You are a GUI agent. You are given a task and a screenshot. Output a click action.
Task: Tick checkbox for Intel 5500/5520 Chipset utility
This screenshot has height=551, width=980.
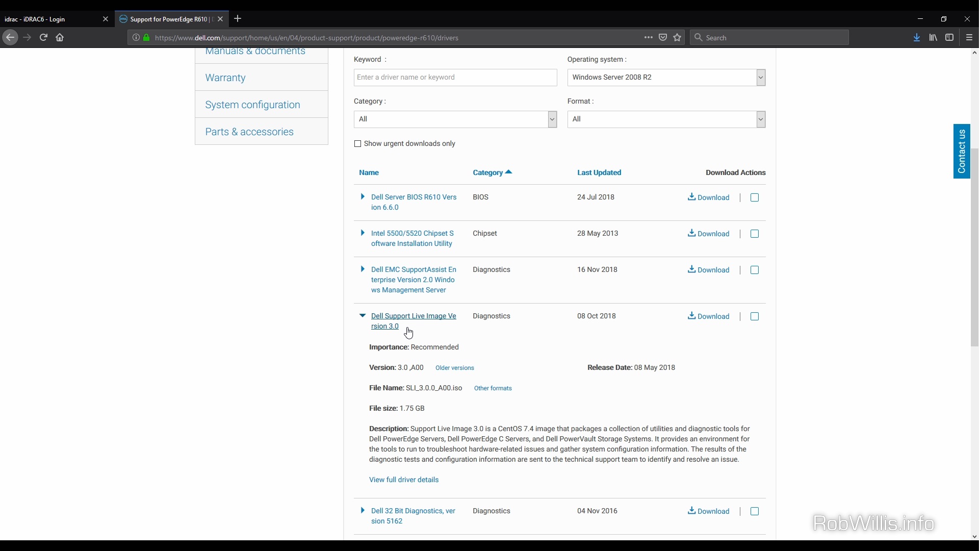755,234
